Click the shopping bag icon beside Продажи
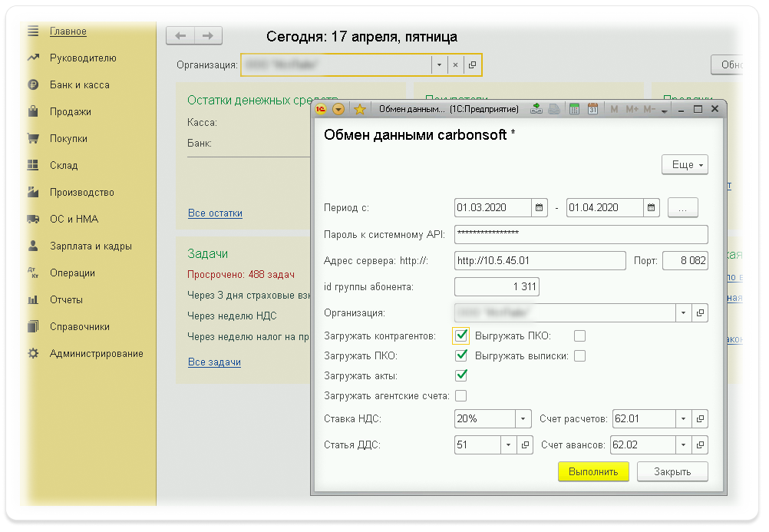This screenshot has height=532, width=769. [33, 111]
